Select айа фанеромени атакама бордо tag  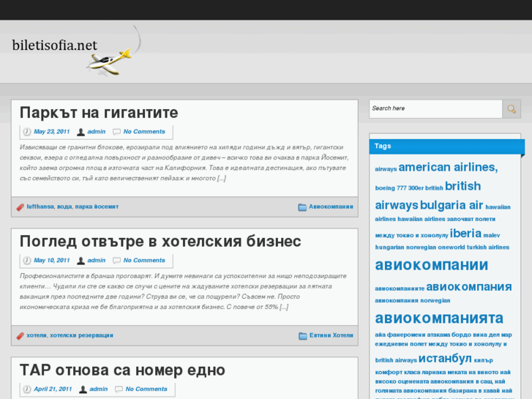click(422, 335)
